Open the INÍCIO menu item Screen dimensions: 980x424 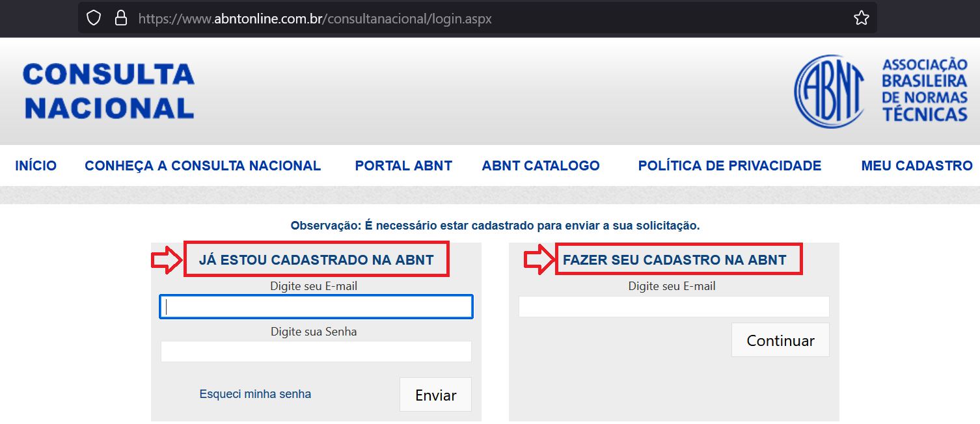click(x=36, y=166)
